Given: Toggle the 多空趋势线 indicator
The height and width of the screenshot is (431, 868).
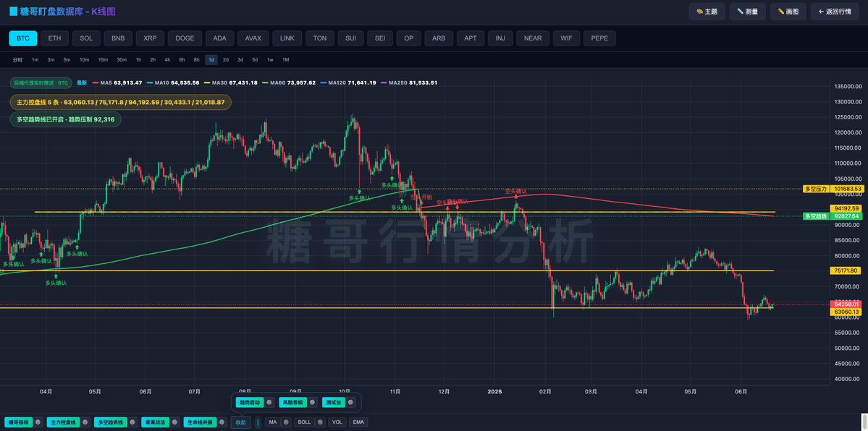Looking at the screenshot, I should coord(110,422).
